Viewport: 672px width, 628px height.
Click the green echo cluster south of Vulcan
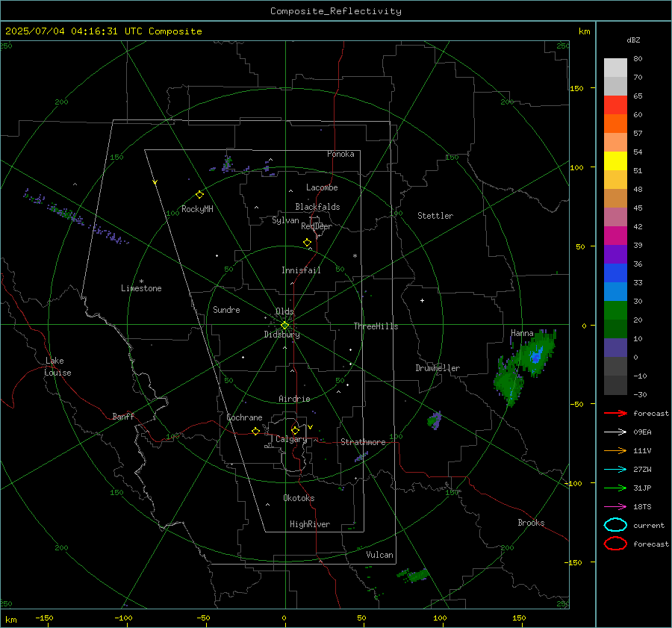(x=413, y=575)
